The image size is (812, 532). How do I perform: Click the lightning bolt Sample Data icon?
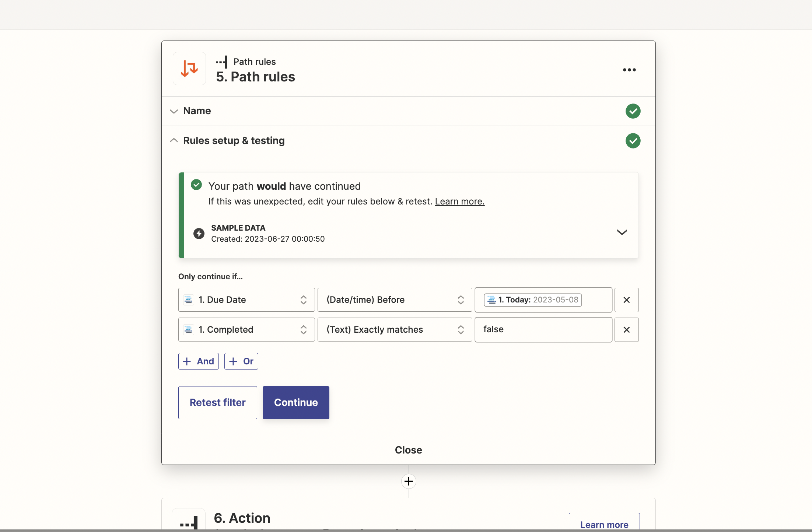[x=199, y=233]
